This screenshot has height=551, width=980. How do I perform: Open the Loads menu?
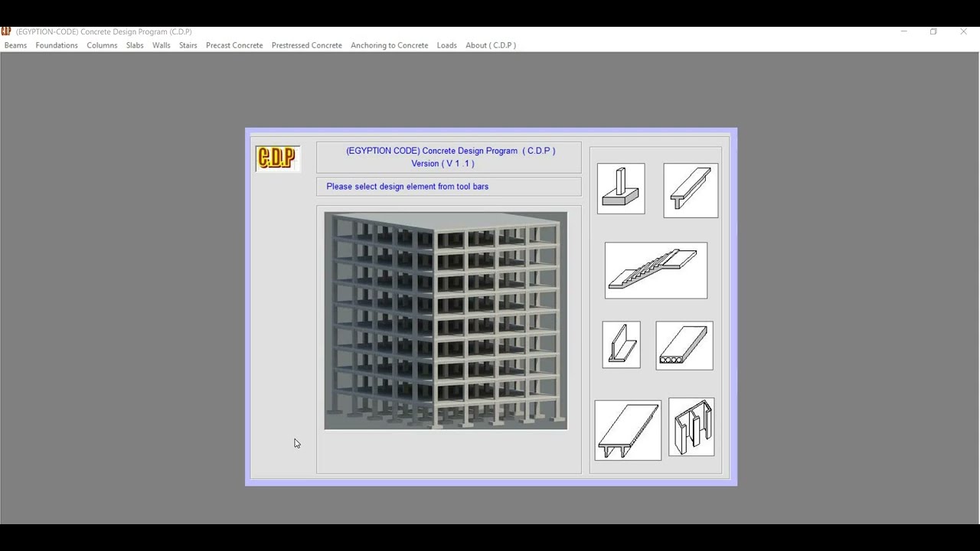tap(446, 45)
